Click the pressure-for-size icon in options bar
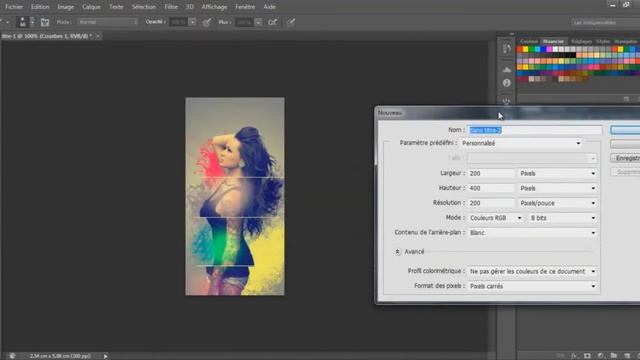640x360 pixels. point(291,22)
